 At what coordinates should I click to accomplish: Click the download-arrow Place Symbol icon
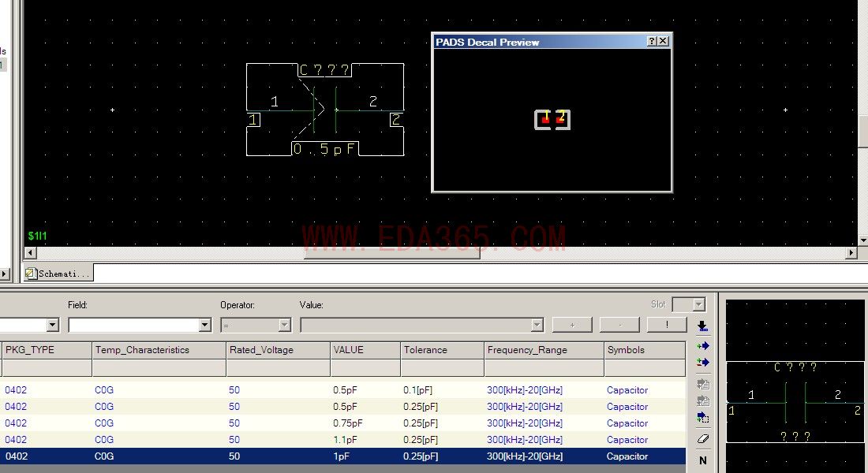[x=702, y=326]
